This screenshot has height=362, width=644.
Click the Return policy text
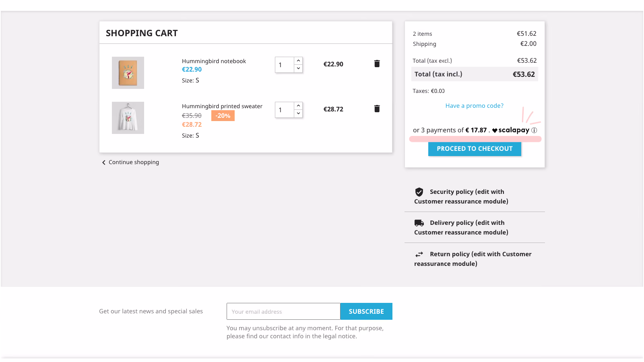[x=473, y=259]
